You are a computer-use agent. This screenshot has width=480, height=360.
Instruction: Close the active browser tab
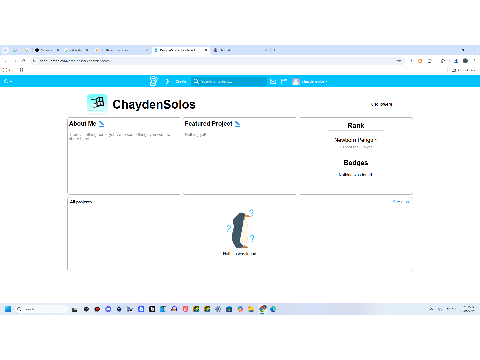coord(206,50)
